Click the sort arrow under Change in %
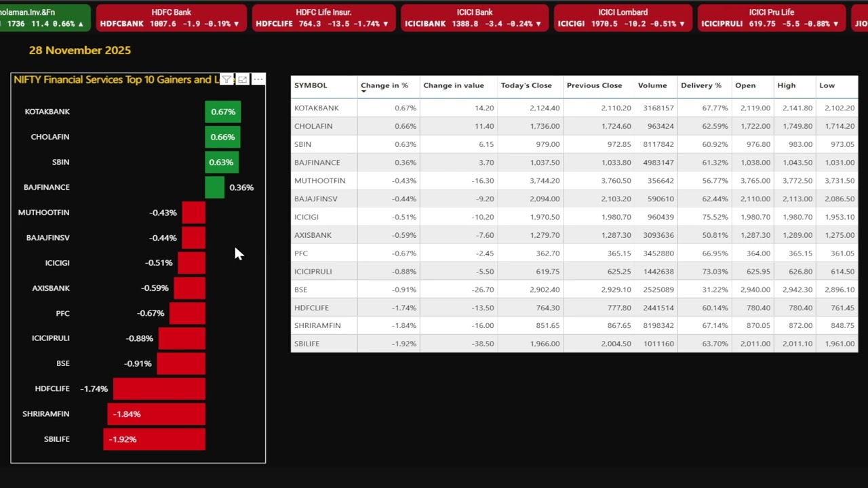 (363, 91)
